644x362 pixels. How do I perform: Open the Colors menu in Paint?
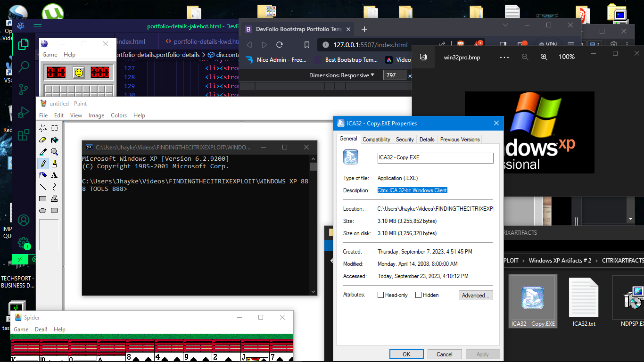pyautogui.click(x=119, y=115)
